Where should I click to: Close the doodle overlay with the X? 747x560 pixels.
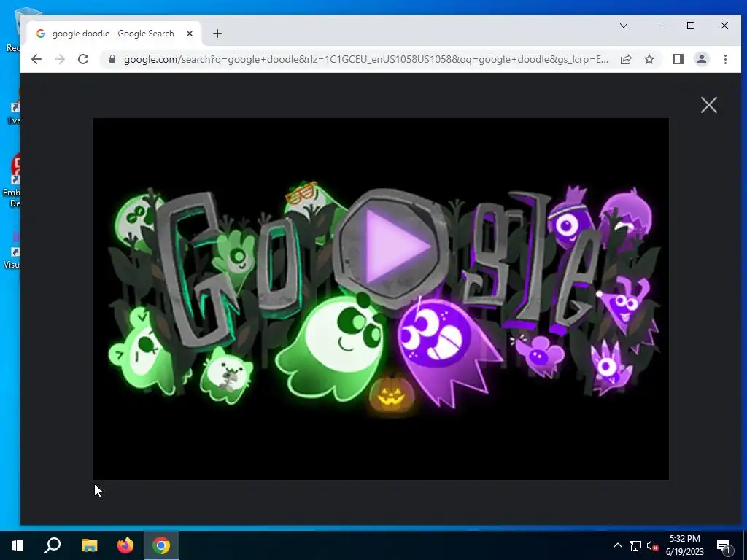click(709, 105)
